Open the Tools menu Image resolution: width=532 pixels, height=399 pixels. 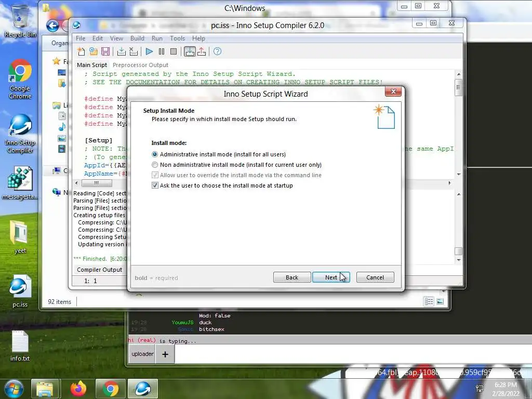click(178, 38)
